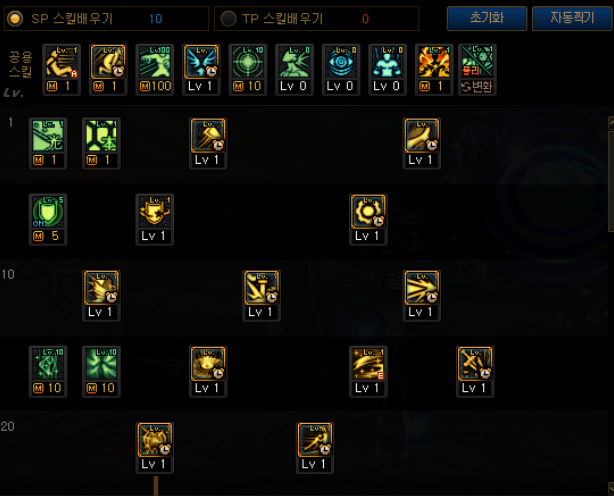Click the scrollbar up arrow

coord(611,123)
